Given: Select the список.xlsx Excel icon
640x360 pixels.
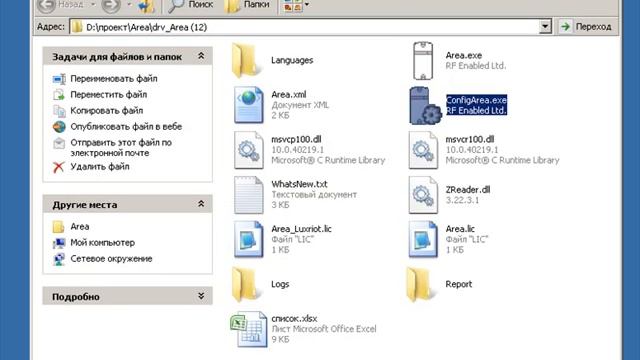Looking at the screenshot, I should [x=249, y=329].
